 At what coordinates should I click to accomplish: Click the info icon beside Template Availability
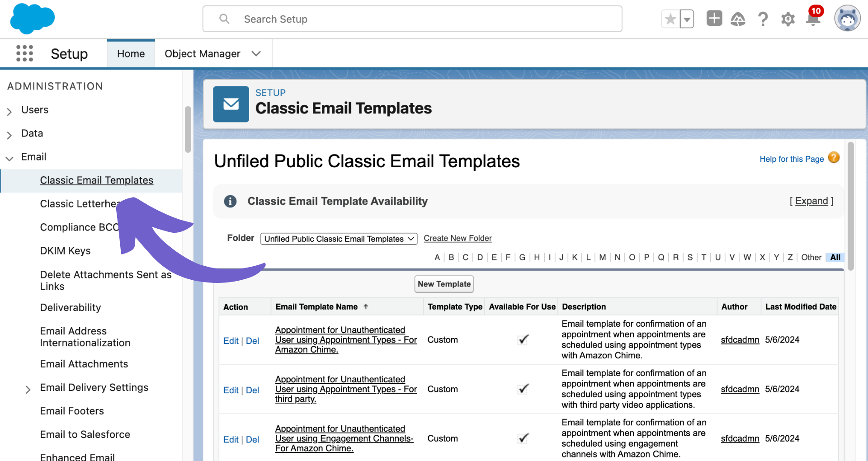pos(230,201)
